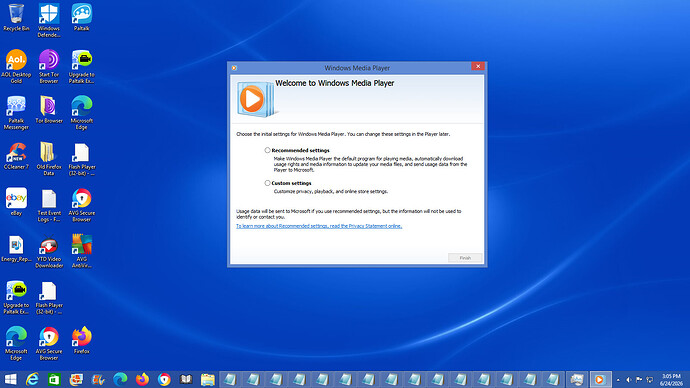Select the Recommended settings radio button
The height and width of the screenshot is (388, 690).
(x=267, y=150)
